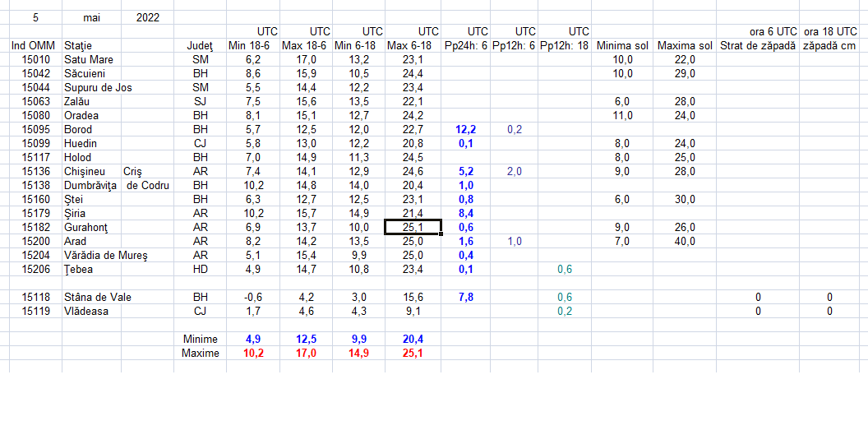Select index cell '15010'
Screen dimensions: 868x444
point(35,60)
